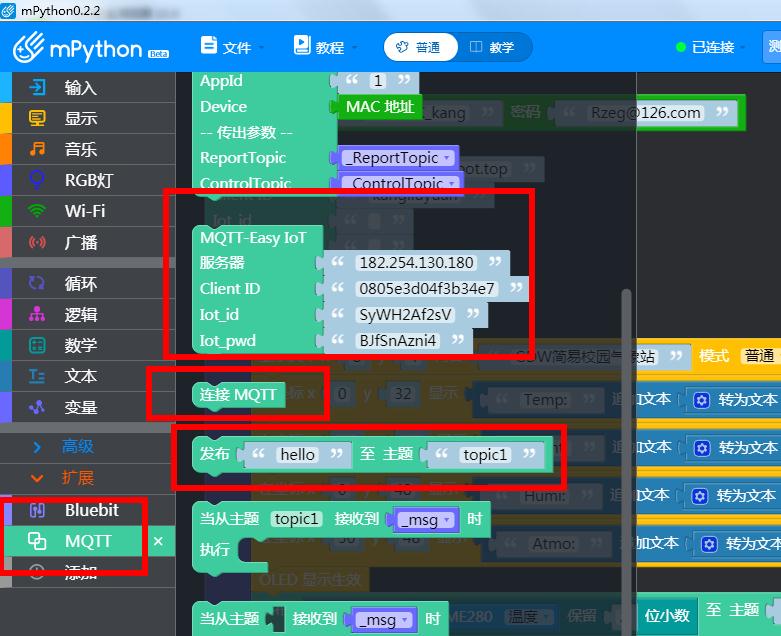Edit topic1 field in 发布 block
The image size is (781, 636).
pos(485,455)
